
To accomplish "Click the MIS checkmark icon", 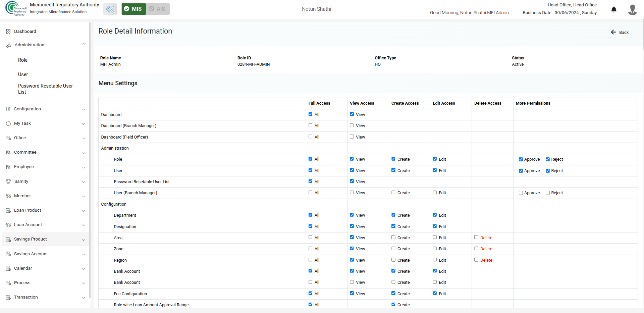I will [126, 9].
